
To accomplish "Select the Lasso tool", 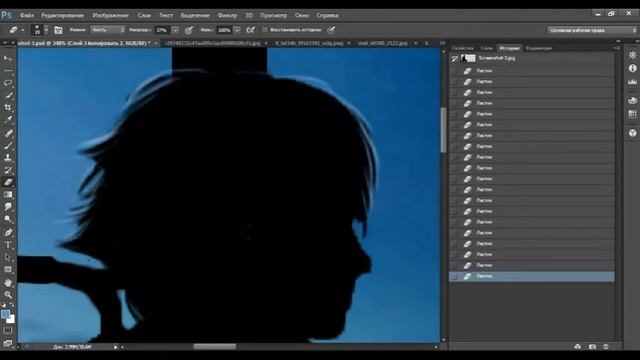I will (8, 83).
